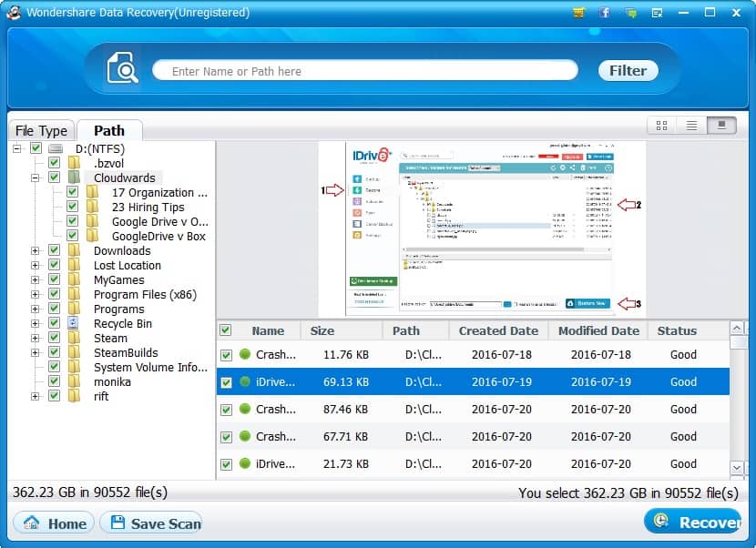Viewport: 756px width, 548px height.
Task: Click the Steam folder icon
Action: coord(73,338)
